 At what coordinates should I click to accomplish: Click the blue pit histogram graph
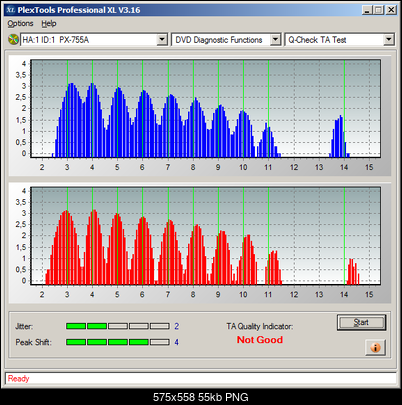click(x=205, y=108)
